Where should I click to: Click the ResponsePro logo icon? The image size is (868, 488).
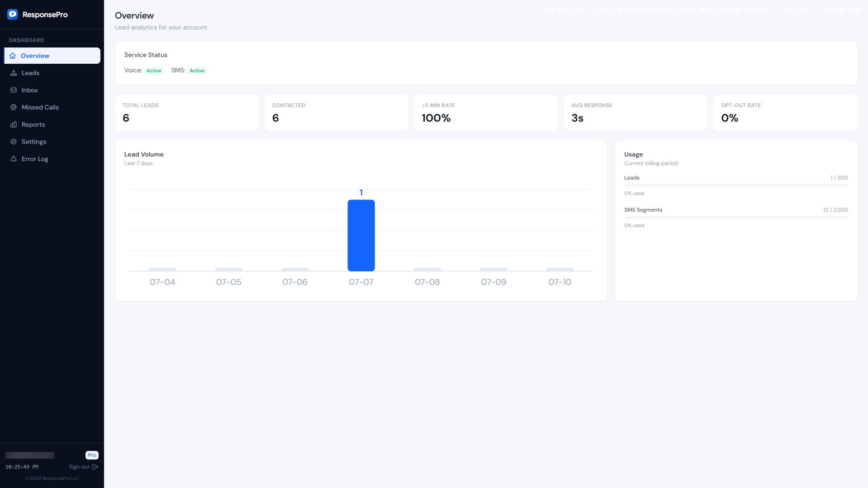coord(13,14)
